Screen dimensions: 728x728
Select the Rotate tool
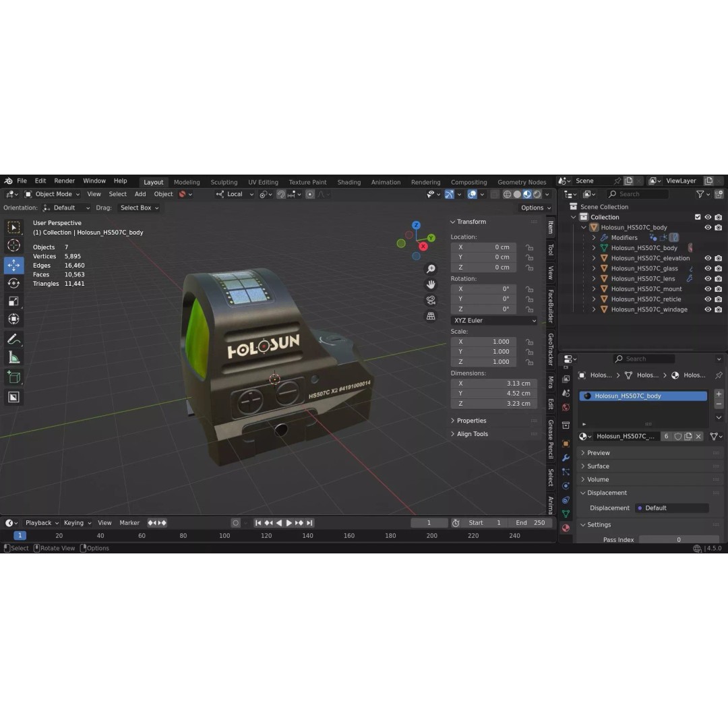(x=13, y=282)
